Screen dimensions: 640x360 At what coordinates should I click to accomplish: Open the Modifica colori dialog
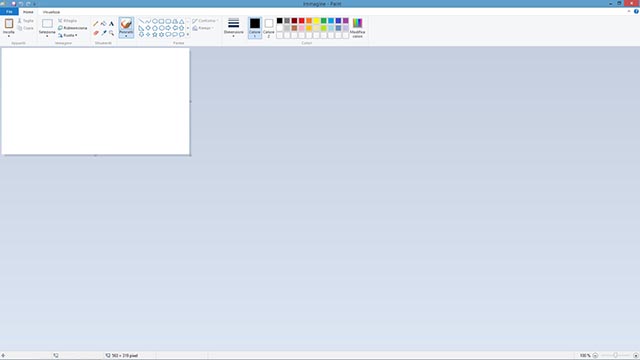(357, 28)
